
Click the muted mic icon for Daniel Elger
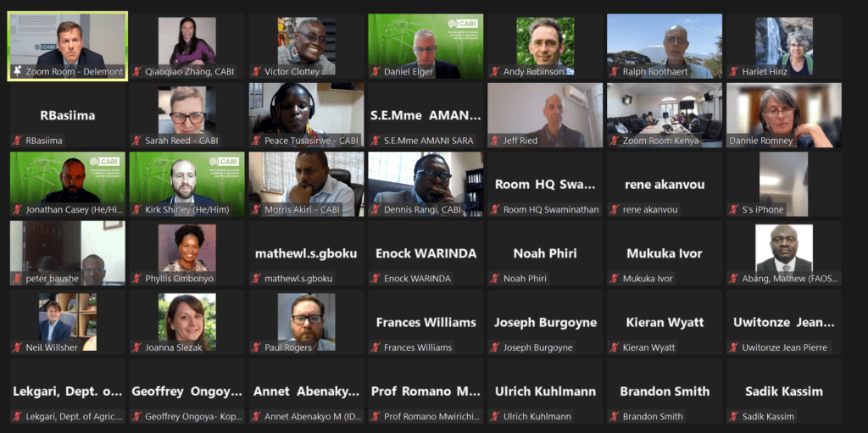[376, 71]
